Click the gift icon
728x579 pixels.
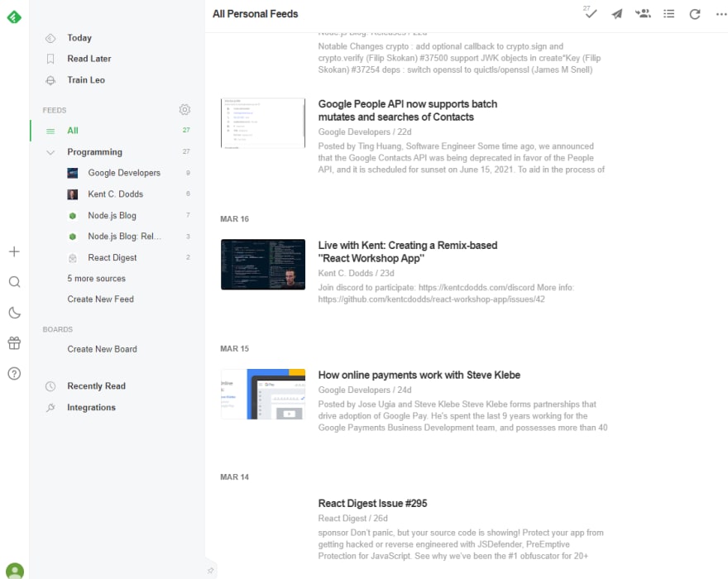point(14,343)
